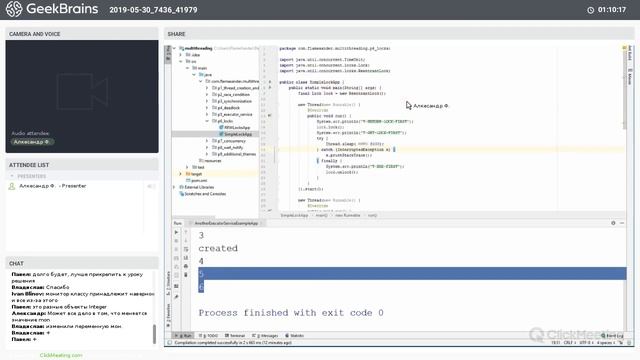Open the TODO tool window tab

pos(209,336)
